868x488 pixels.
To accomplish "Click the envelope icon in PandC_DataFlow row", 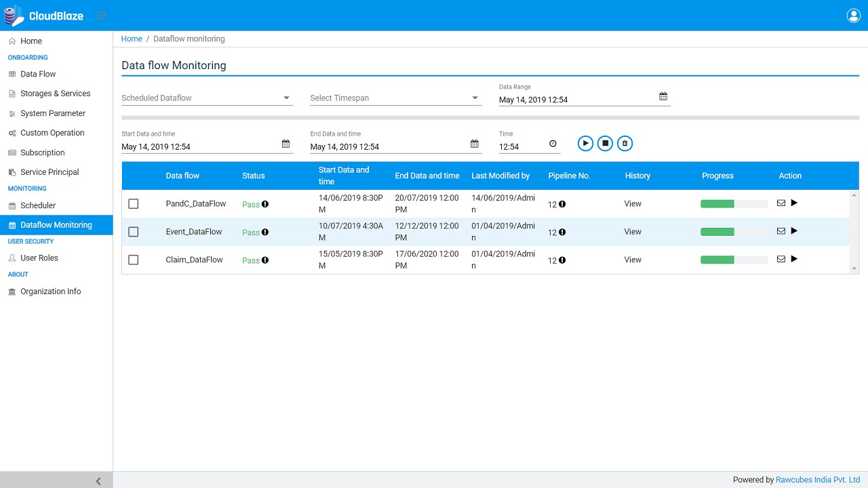I will point(781,203).
